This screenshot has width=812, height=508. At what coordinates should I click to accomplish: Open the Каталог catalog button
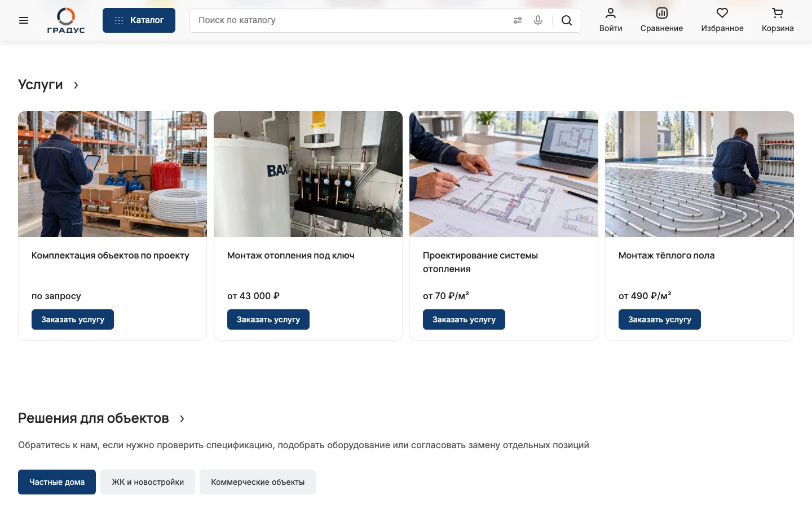coord(139,20)
